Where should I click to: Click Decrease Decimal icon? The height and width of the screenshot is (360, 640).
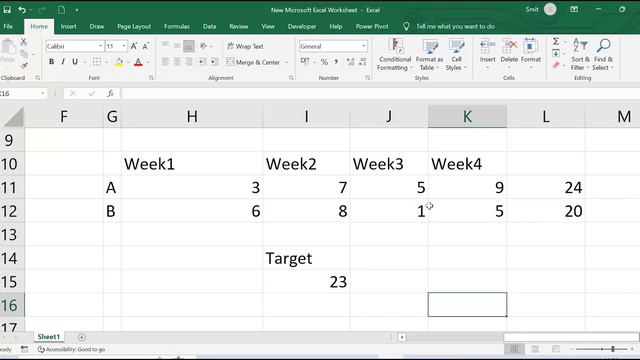click(362, 62)
